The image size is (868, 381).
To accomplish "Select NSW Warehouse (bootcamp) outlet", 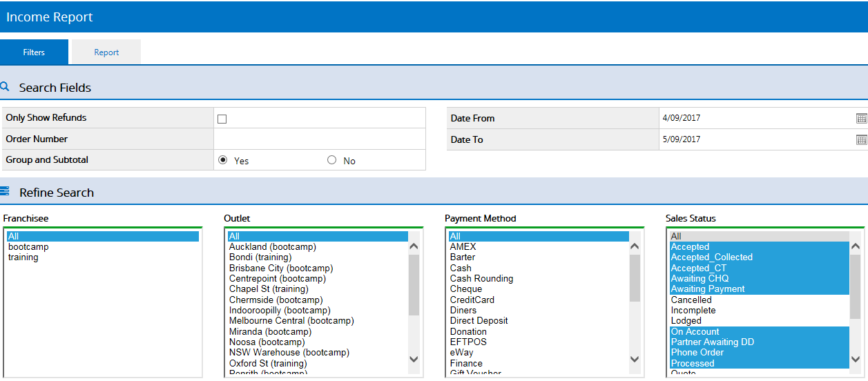I will click(x=318, y=352).
